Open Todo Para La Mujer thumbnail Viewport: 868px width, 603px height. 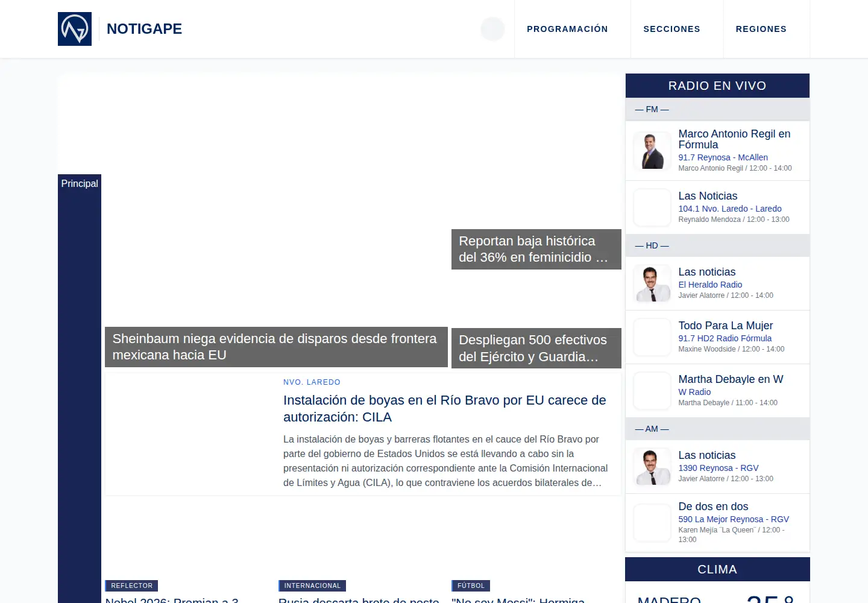coord(652,337)
